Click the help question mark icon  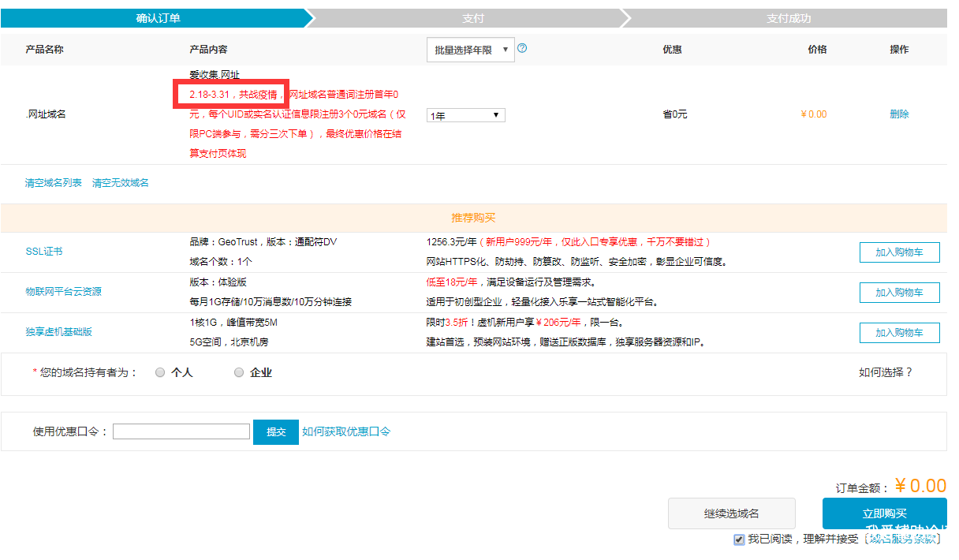pyautogui.click(x=522, y=48)
